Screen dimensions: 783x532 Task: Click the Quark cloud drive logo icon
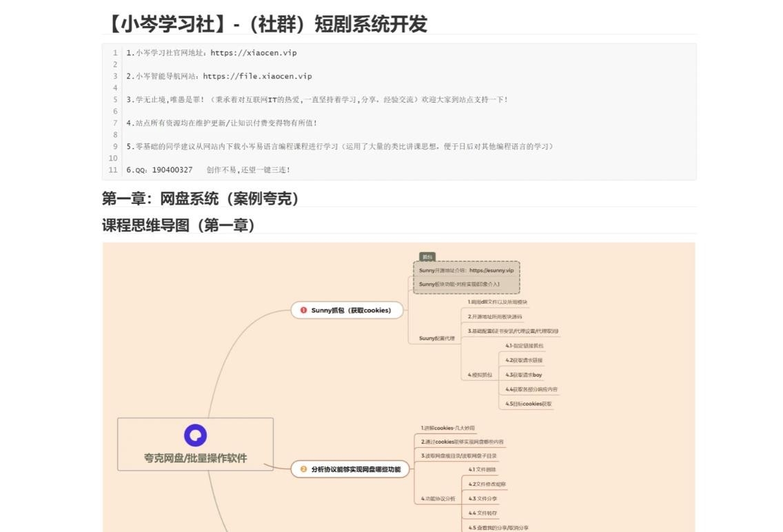click(195, 436)
